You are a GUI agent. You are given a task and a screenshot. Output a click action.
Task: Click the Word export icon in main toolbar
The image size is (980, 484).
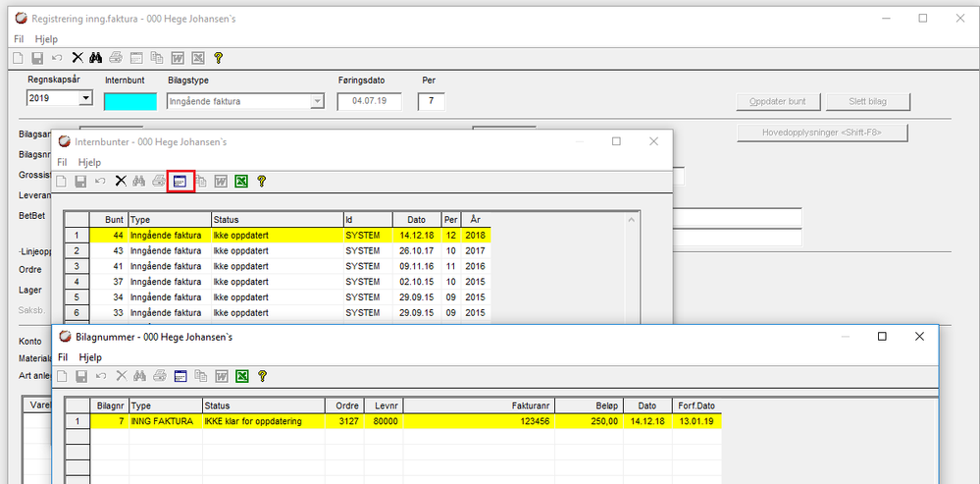click(179, 58)
